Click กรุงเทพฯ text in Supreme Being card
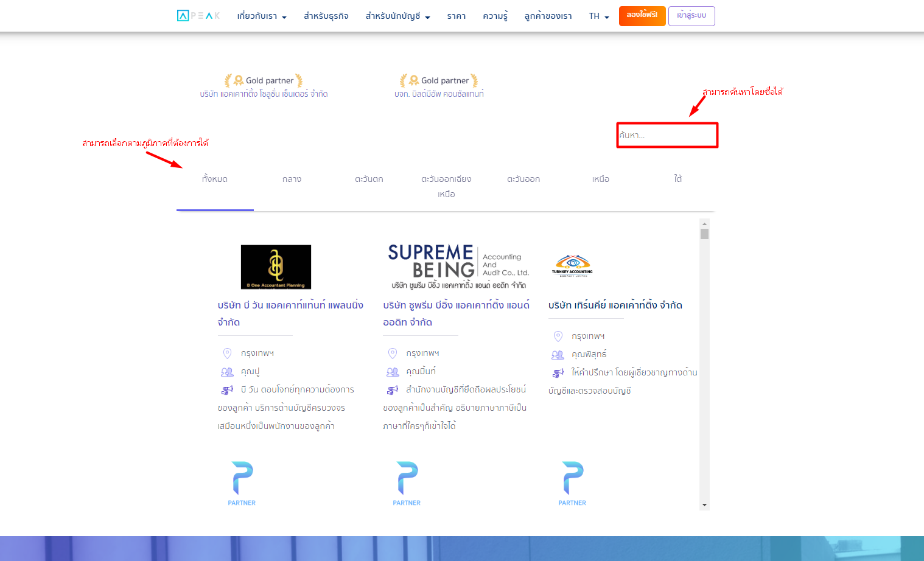Viewport: 924px width, 561px height. tap(422, 354)
